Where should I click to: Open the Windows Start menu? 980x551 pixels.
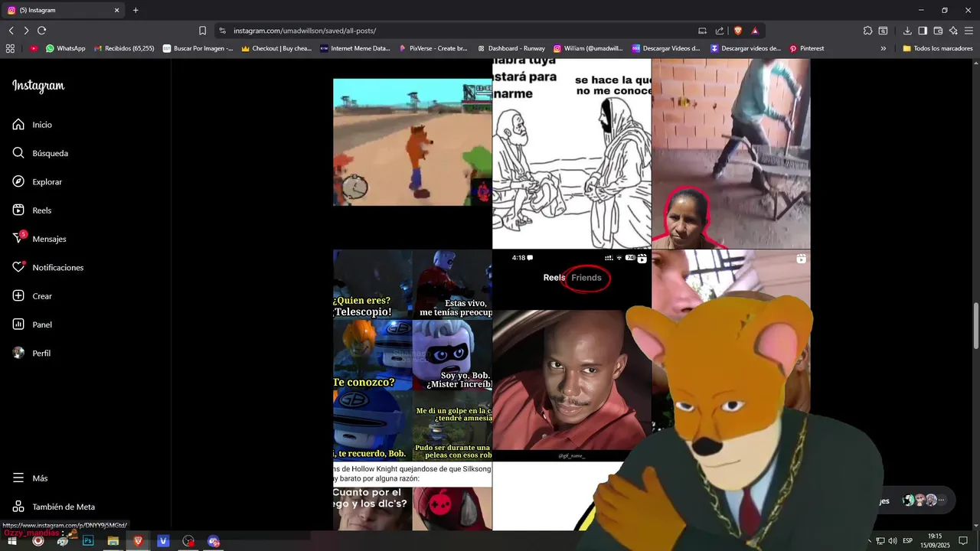pos(12,541)
